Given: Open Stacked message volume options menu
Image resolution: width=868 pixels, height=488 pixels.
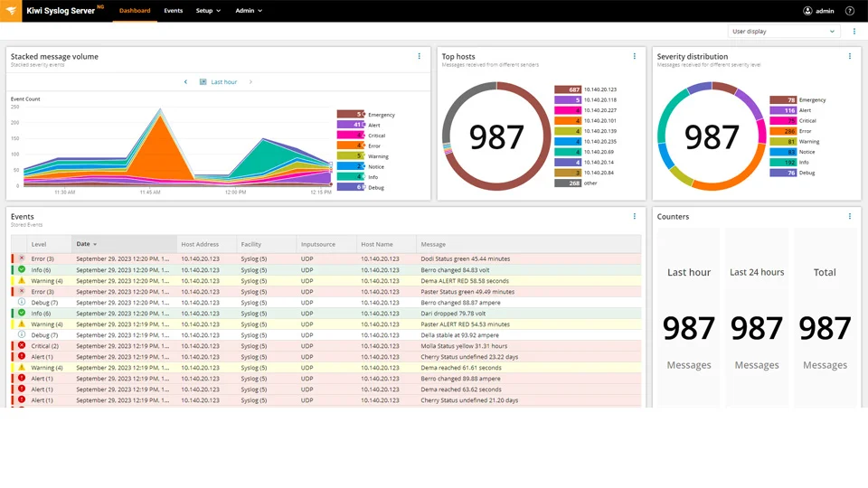Looking at the screenshot, I should coord(420,56).
